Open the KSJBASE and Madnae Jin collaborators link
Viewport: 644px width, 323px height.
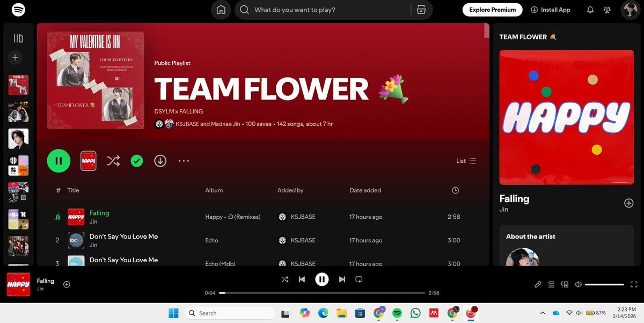point(209,124)
